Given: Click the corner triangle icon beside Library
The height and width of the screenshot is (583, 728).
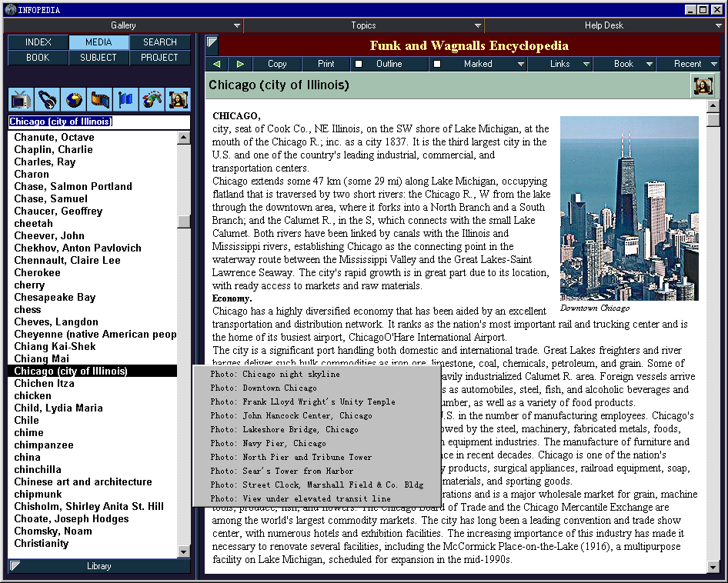Looking at the screenshot, I should [x=15, y=565].
